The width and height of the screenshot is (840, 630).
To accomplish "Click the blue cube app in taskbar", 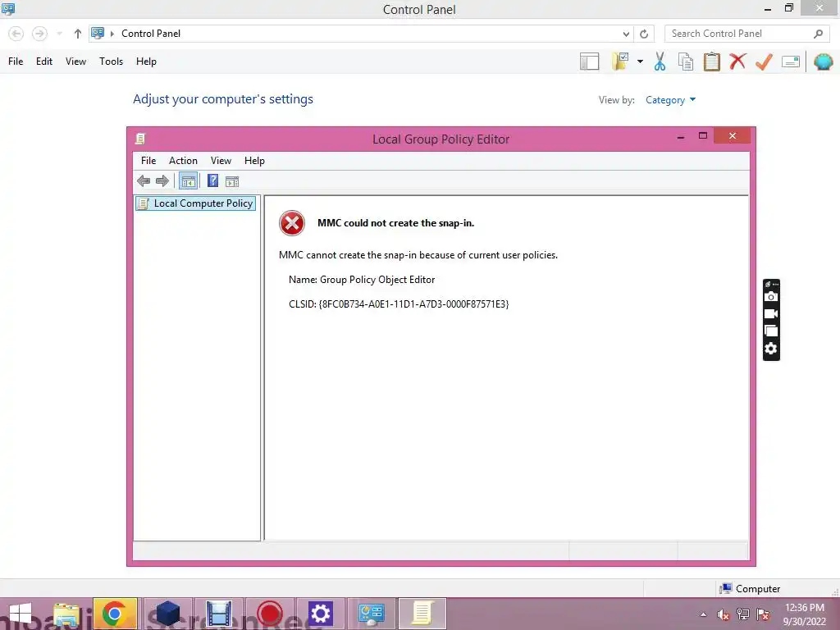I will pyautogui.click(x=167, y=614).
